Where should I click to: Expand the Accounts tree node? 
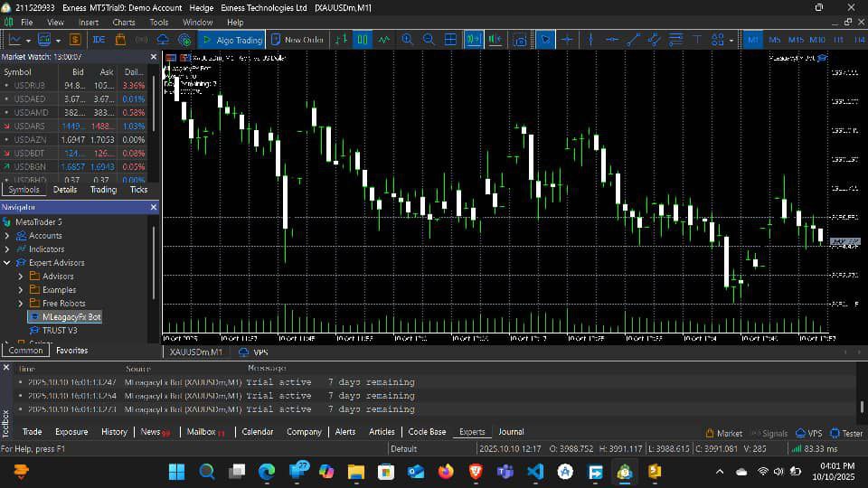[x=7, y=236]
